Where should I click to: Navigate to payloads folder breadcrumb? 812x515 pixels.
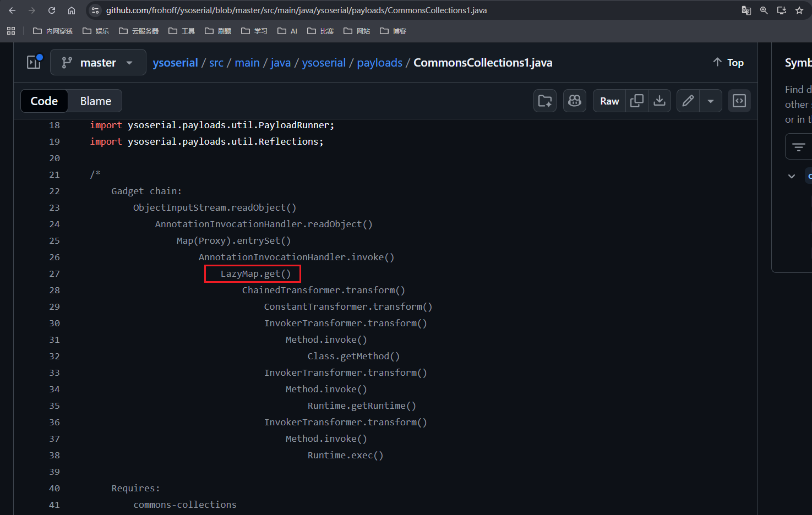tap(379, 63)
